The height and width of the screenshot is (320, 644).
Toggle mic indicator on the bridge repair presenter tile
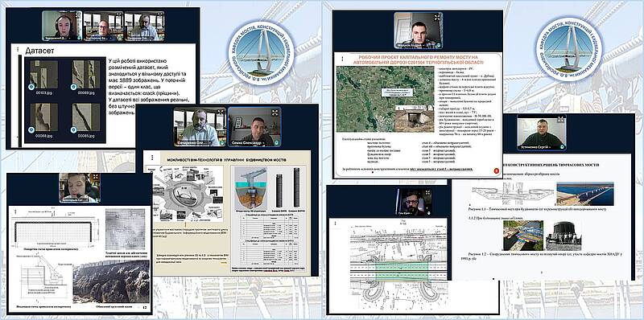438,44
